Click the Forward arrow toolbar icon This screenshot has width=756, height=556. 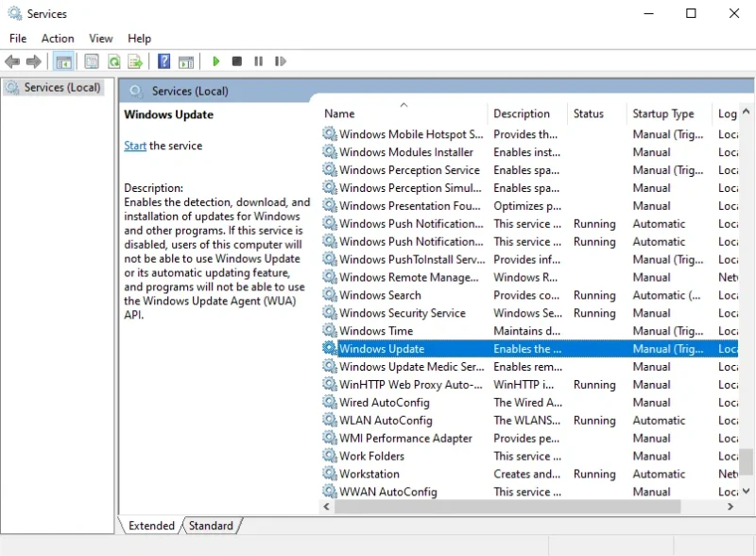(34, 61)
